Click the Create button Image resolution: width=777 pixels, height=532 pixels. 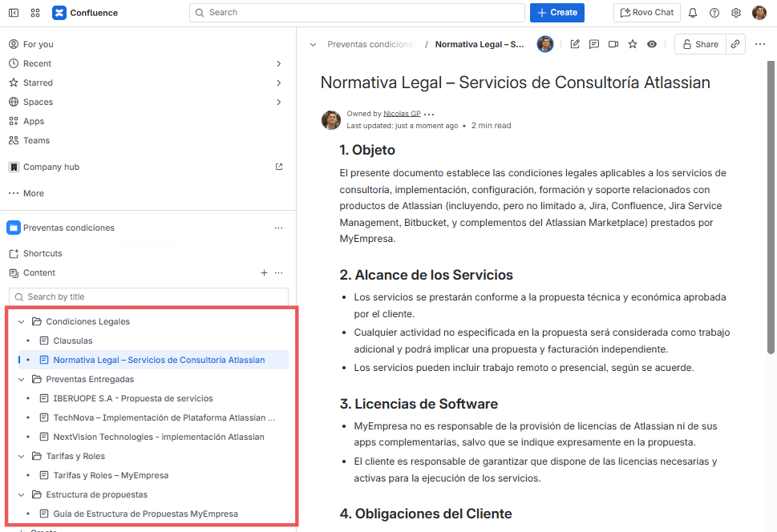point(557,13)
